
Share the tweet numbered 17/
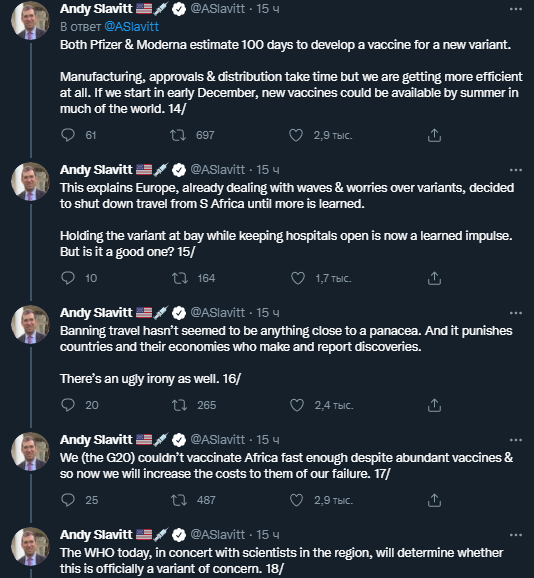pos(434,500)
